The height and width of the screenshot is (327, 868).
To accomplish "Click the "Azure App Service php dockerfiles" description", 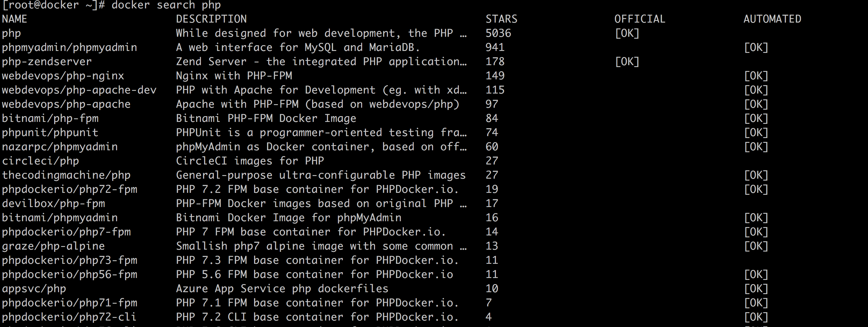I will click(x=282, y=289).
